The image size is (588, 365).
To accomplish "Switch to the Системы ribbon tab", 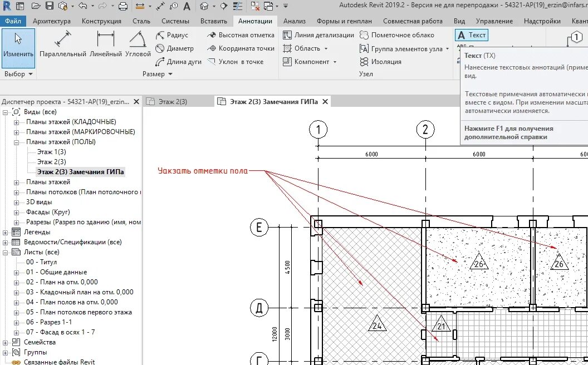I will [x=175, y=21].
